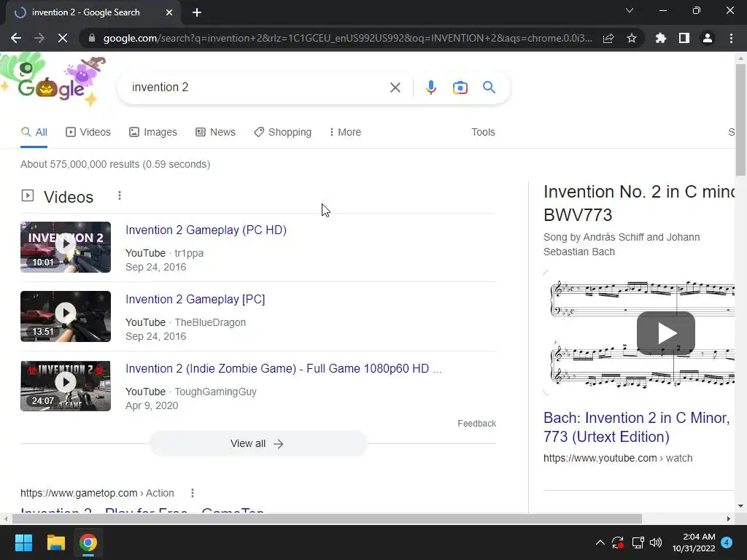
Task: Click the results count text
Action: click(x=115, y=164)
